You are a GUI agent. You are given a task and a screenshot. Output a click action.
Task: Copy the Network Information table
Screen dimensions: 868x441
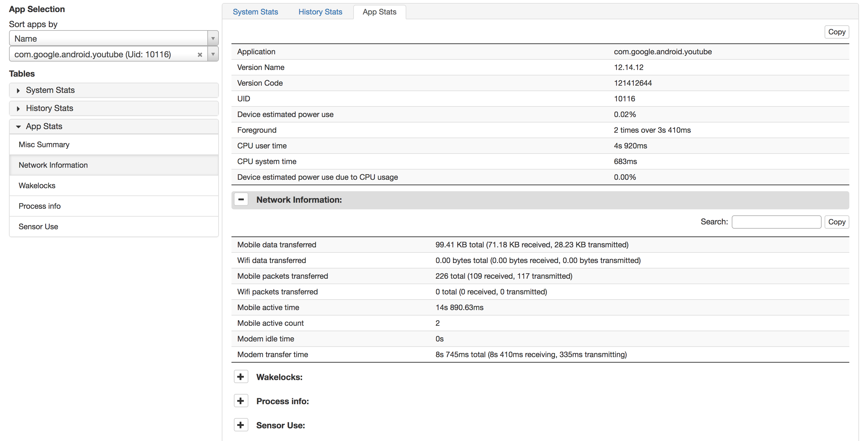pyautogui.click(x=836, y=222)
